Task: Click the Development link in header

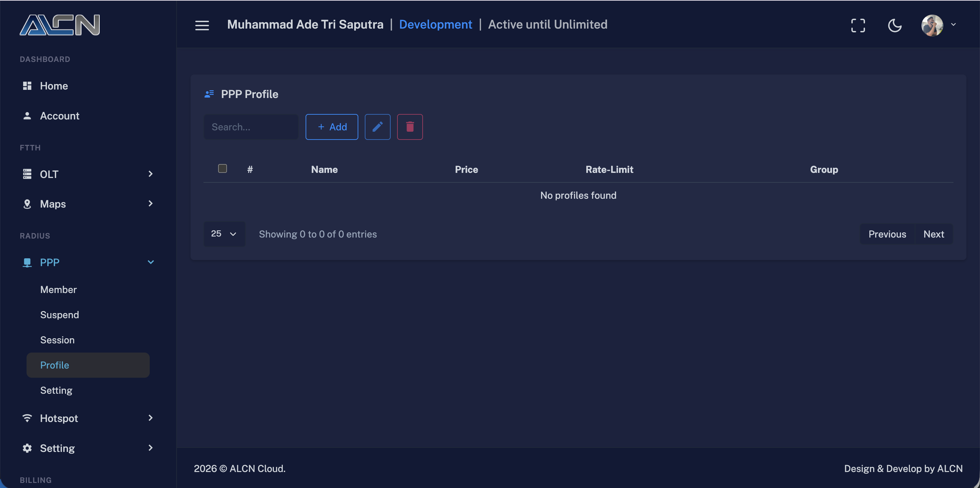Action: (x=436, y=25)
